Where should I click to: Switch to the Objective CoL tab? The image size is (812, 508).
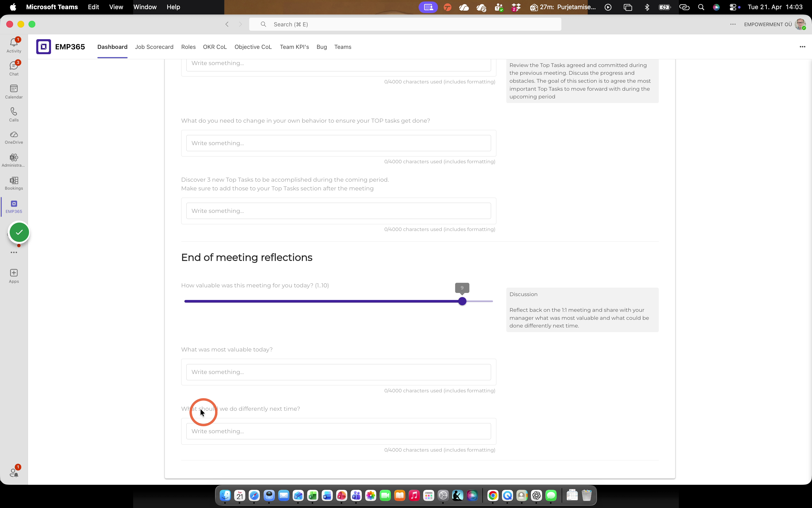[x=253, y=47]
